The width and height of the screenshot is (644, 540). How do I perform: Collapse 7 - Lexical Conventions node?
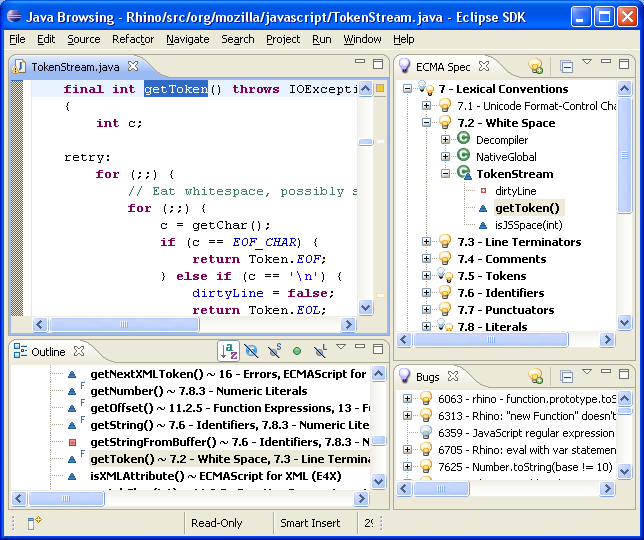click(x=407, y=89)
